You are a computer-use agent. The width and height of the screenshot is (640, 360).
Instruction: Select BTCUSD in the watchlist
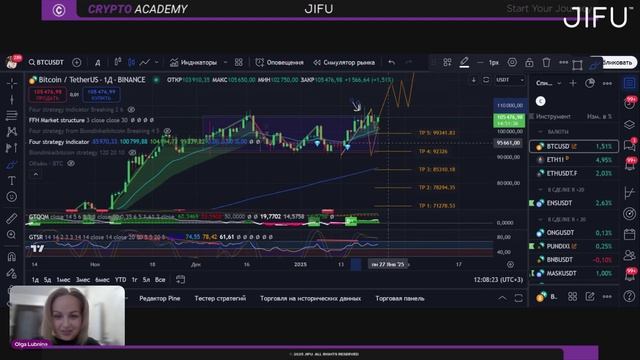click(x=573, y=146)
